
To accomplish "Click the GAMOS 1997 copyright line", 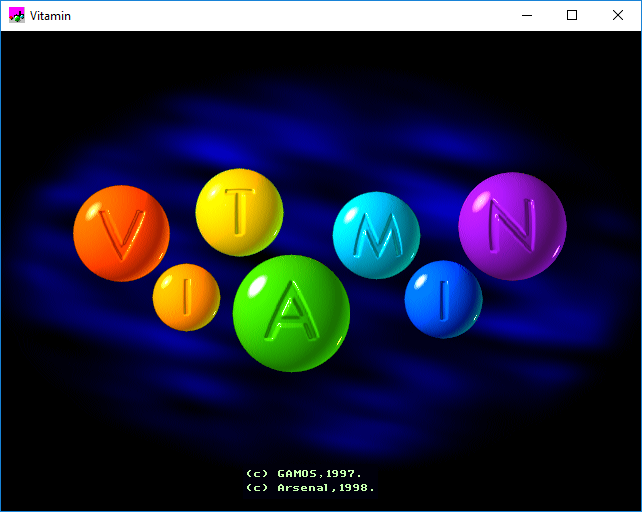I will [303, 473].
